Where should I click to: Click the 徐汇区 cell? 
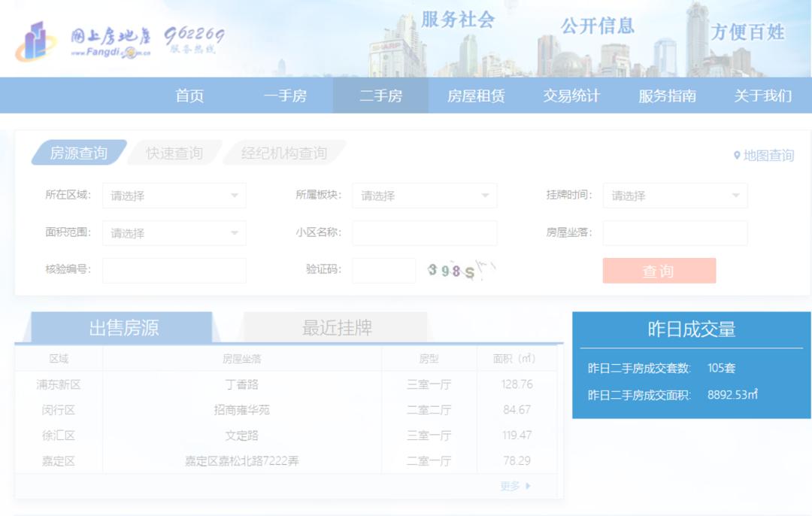point(59,436)
